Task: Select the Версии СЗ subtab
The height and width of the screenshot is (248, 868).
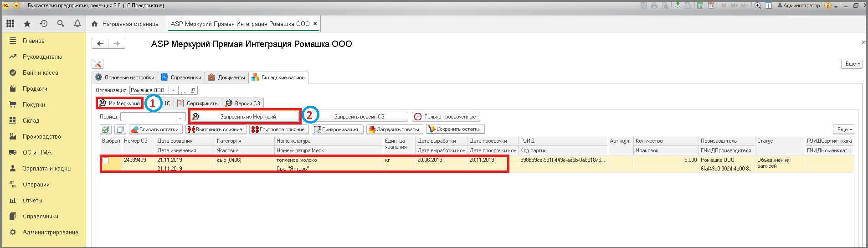Action: pos(243,103)
